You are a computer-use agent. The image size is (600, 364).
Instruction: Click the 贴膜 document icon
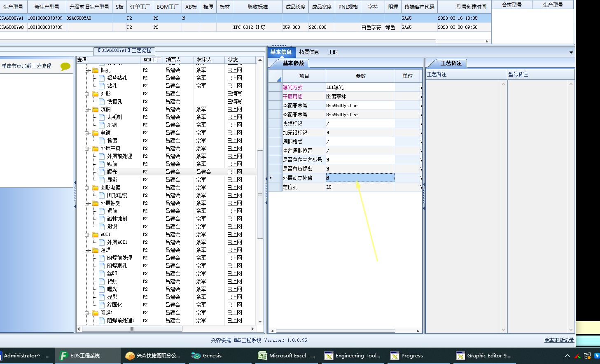tap(102, 164)
